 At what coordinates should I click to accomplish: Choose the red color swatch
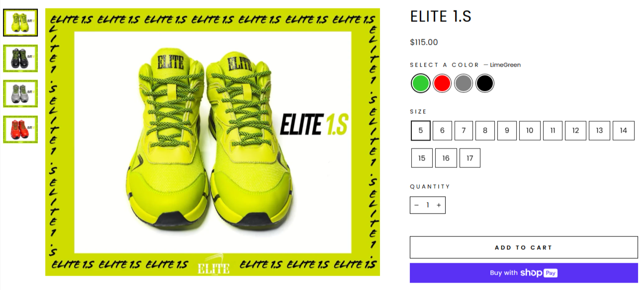442,83
